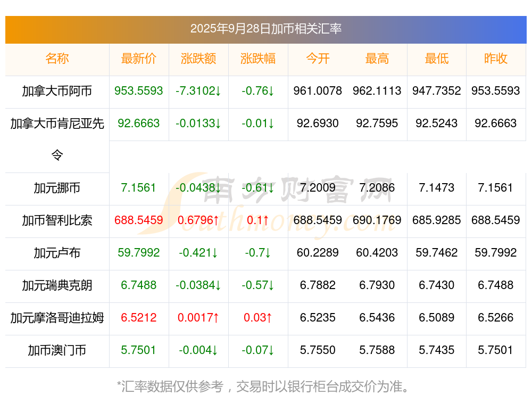The image size is (532, 403).
Task: Select the 今开 column header
Action: point(318,59)
